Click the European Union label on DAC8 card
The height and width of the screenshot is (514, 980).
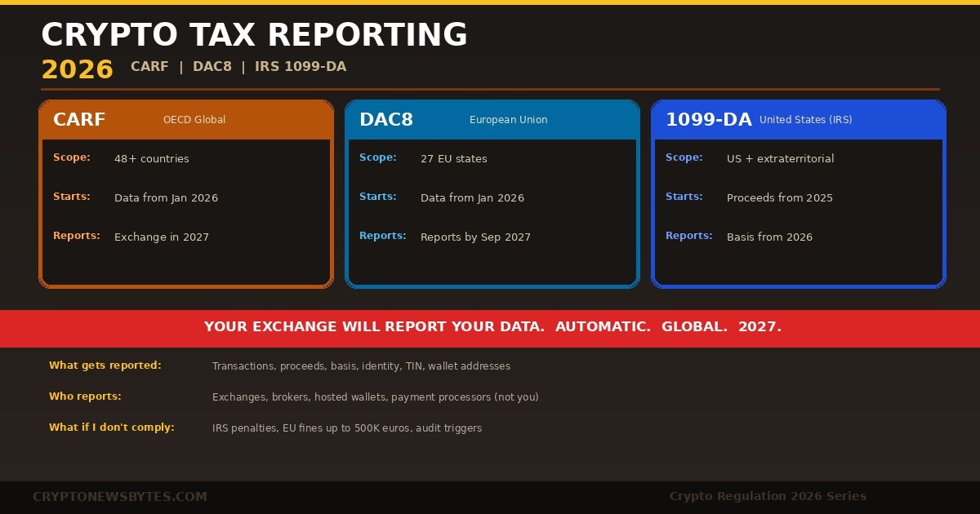tap(508, 120)
